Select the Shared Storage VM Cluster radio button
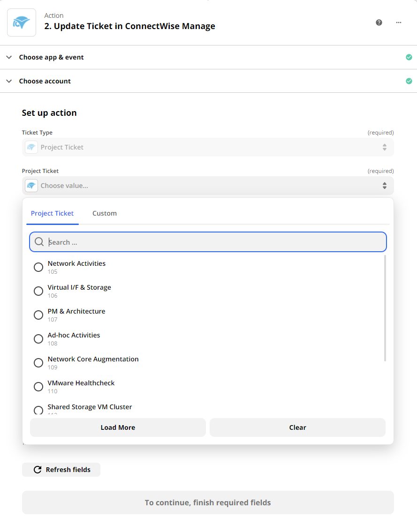This screenshot has height=532, width=417. (x=38, y=410)
